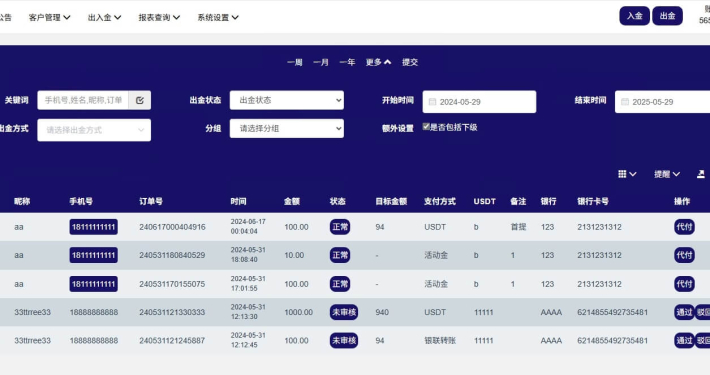
Task: Open the 客户管理 menu
Action: (x=49, y=17)
